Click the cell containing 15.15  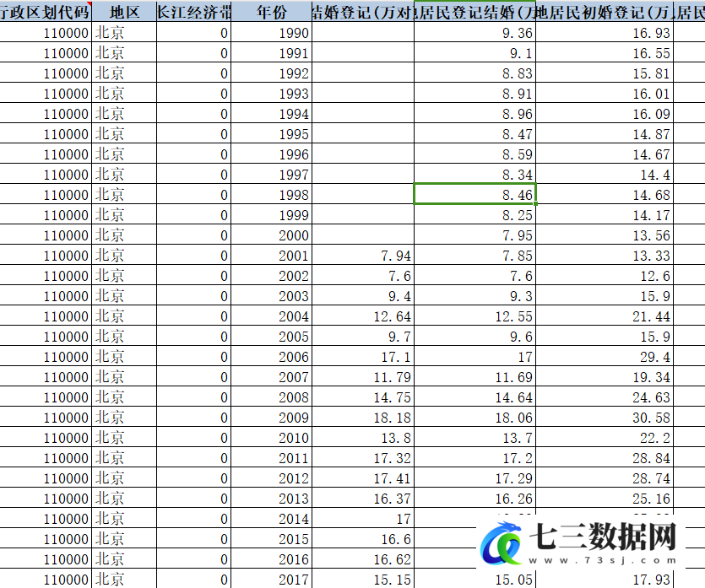coord(363,579)
